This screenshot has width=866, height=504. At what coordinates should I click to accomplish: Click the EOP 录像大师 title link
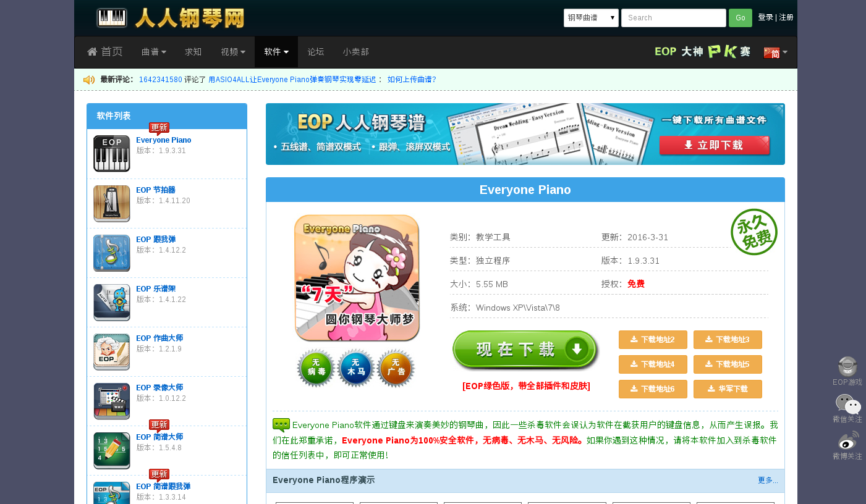pos(159,387)
